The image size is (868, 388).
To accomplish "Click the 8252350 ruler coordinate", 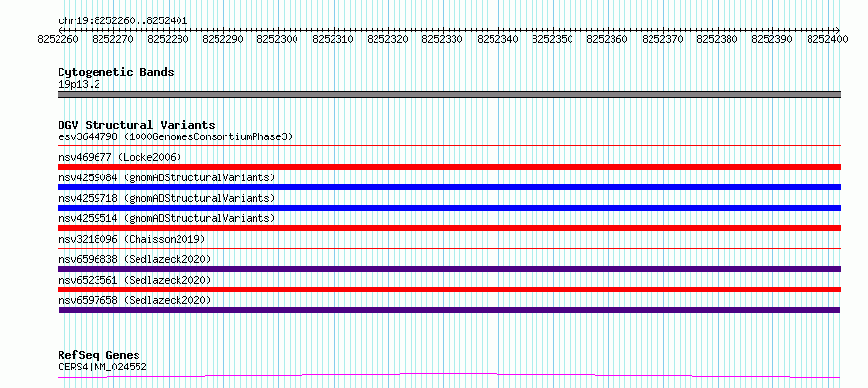I will tap(552, 39).
